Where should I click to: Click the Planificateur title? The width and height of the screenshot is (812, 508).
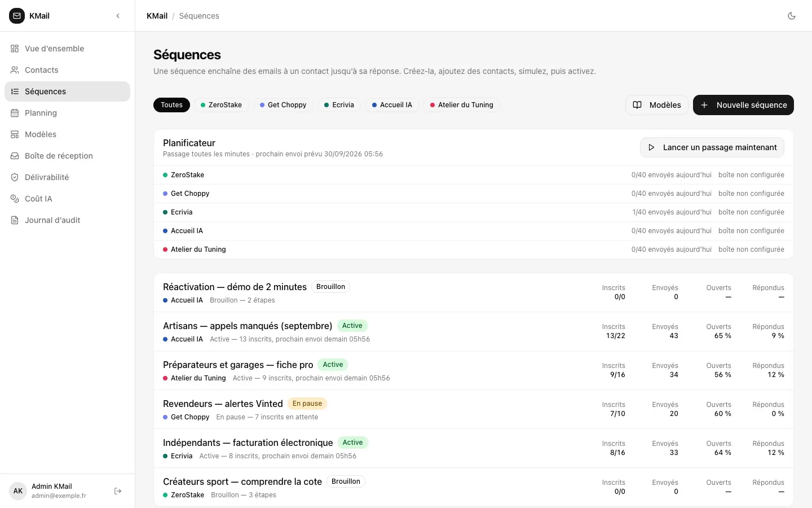click(189, 143)
